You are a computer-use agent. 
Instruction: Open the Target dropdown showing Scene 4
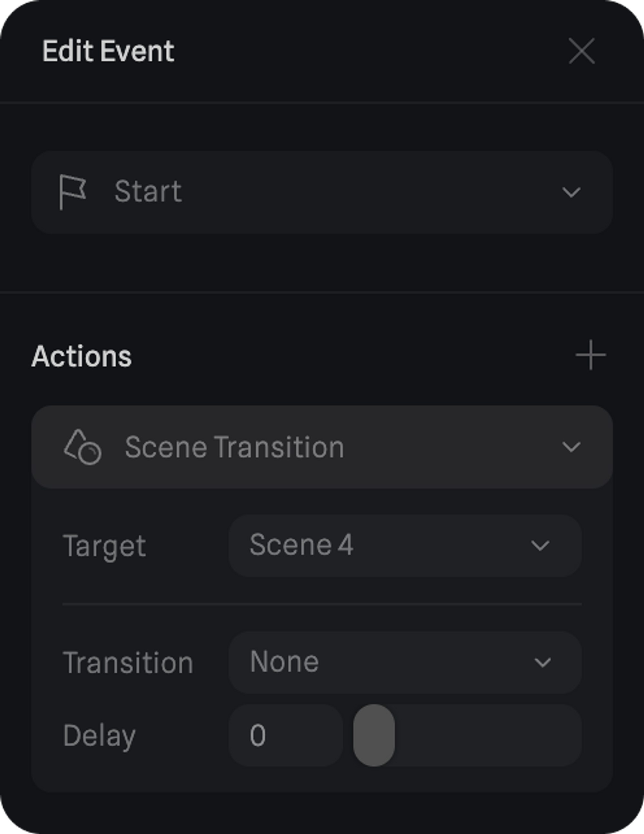click(x=405, y=545)
